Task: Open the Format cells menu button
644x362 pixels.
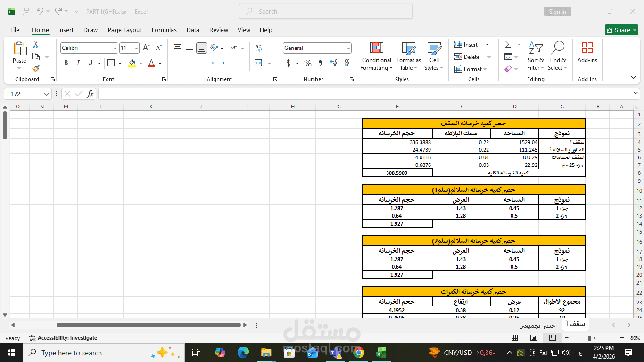Action: click(x=470, y=69)
